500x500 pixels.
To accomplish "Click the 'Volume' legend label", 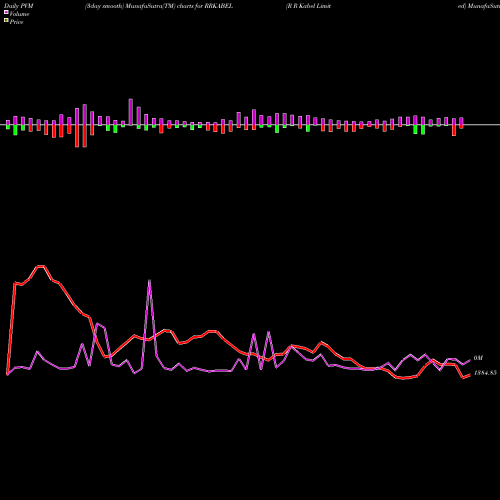I will pos(19,14).
